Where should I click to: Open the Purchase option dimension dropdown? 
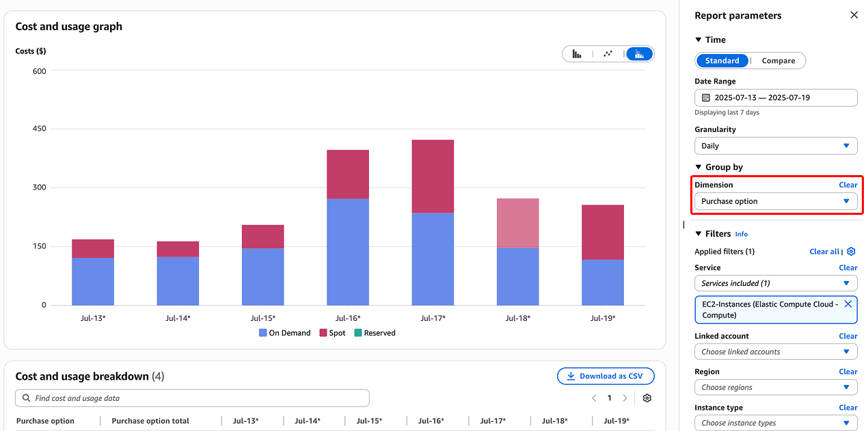(x=776, y=201)
